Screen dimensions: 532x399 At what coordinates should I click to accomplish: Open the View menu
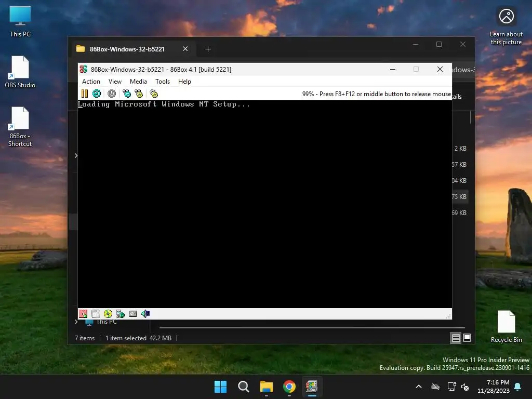(x=115, y=82)
